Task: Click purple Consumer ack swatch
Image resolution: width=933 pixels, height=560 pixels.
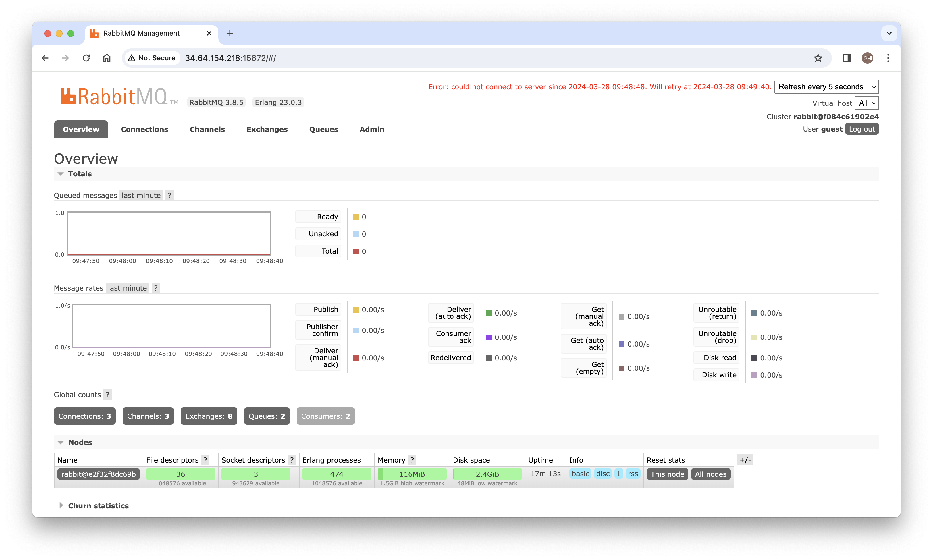Action: (488, 337)
